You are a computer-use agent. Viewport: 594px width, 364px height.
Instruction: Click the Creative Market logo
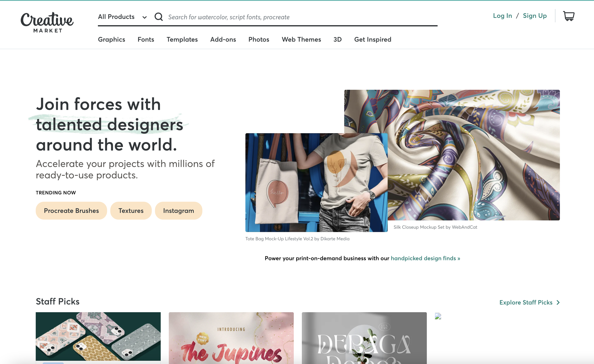tap(47, 22)
